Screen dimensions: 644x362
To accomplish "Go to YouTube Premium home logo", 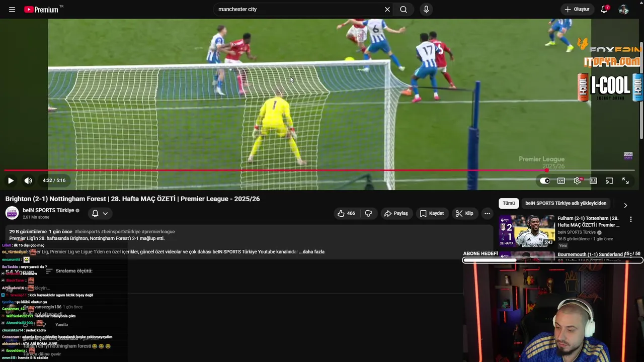I will tap(41, 10).
